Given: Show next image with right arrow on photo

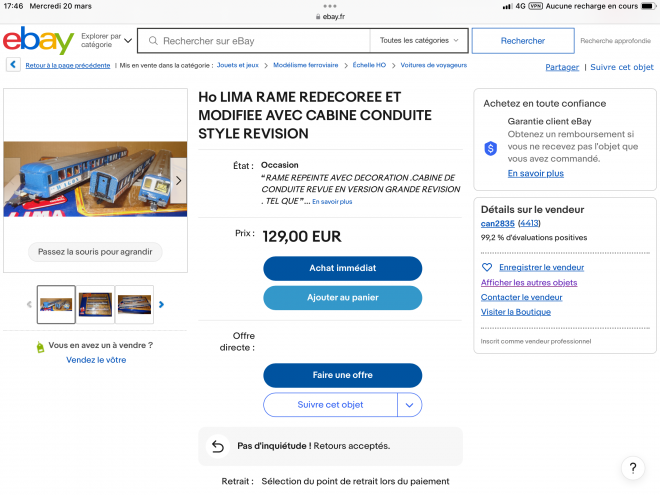Looking at the screenshot, I should tap(178, 181).
